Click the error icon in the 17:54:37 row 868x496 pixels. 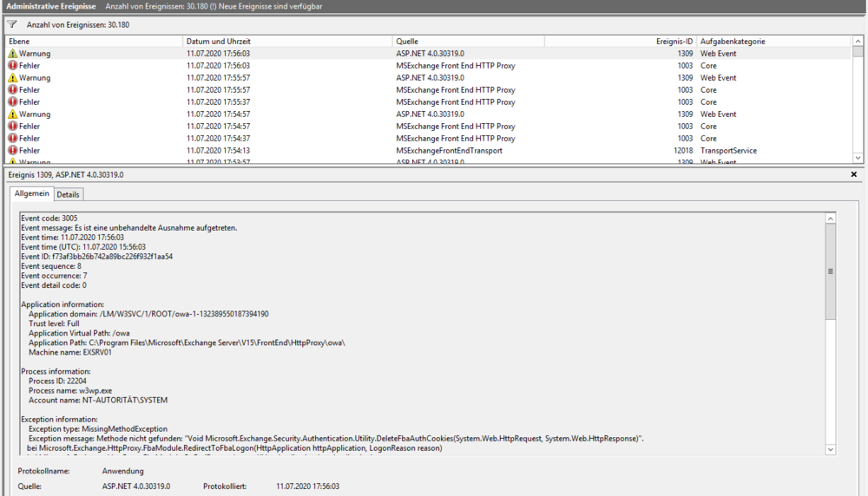[12, 139]
